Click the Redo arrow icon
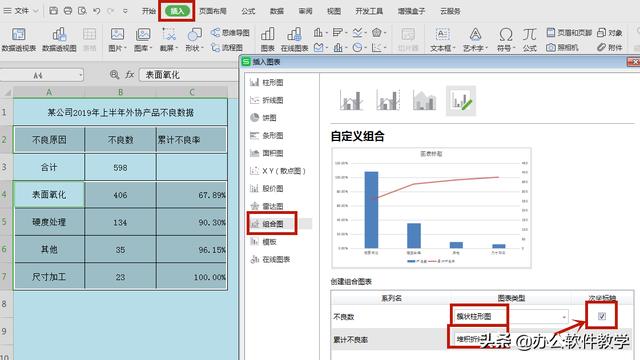Viewport: 640px width, 360px height. [110, 11]
